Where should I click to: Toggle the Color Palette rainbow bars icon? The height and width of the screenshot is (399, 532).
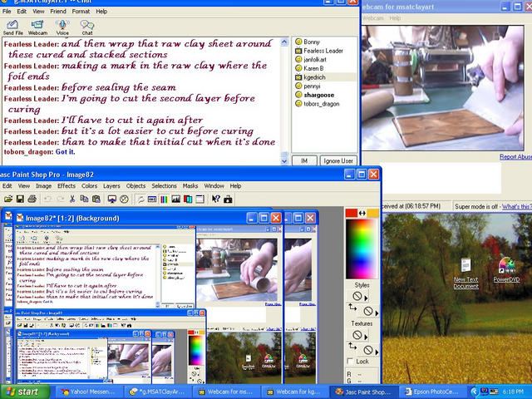pyautogui.click(x=164, y=199)
